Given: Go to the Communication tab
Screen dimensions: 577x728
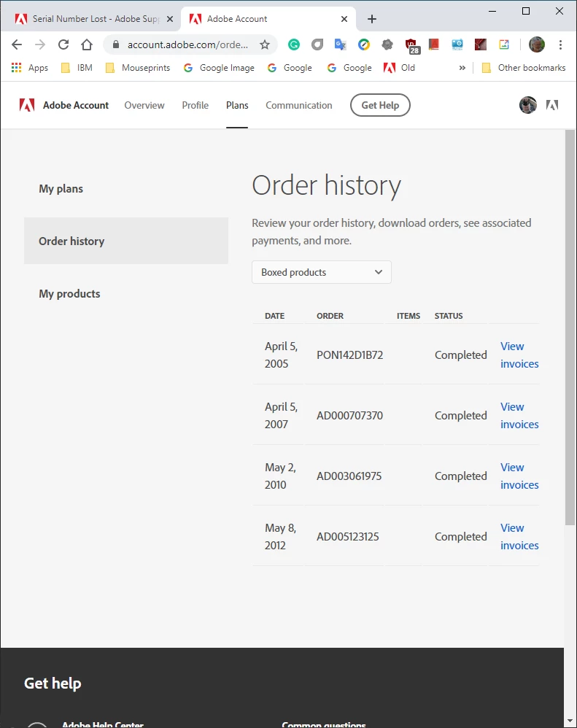Looking at the screenshot, I should pos(299,105).
